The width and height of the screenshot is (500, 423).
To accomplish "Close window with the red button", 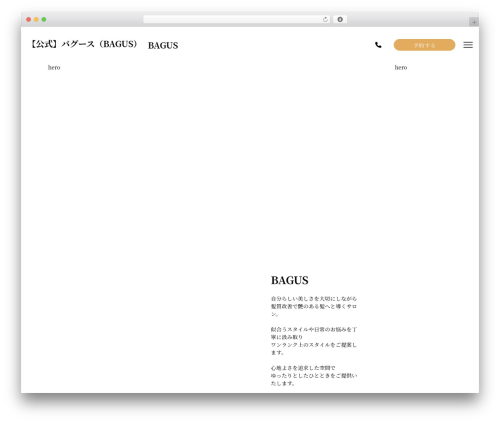I will 29,19.
